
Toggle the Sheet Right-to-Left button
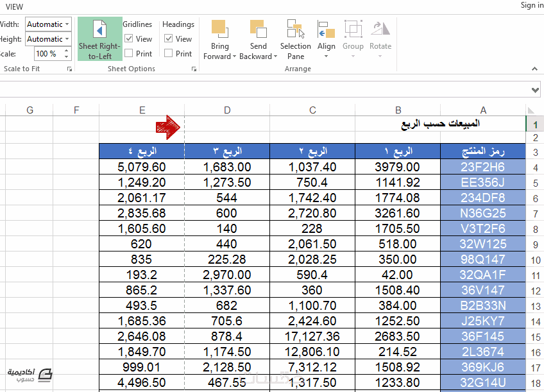(100, 39)
